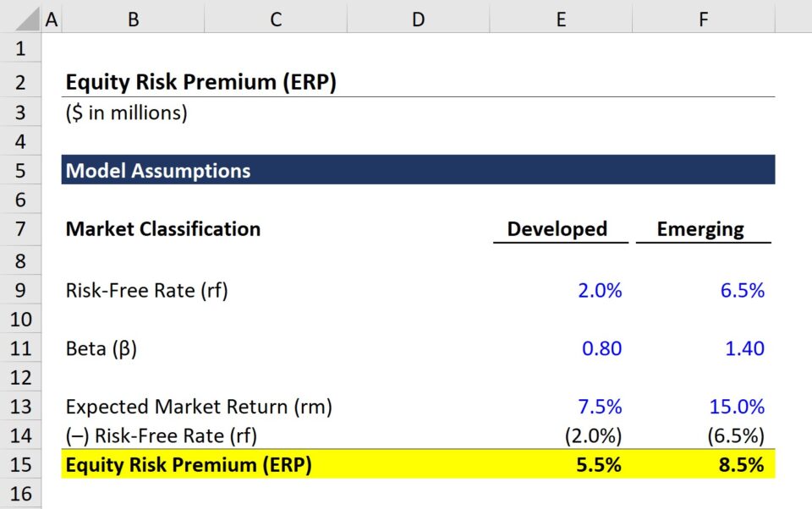Select column header E

point(561,17)
